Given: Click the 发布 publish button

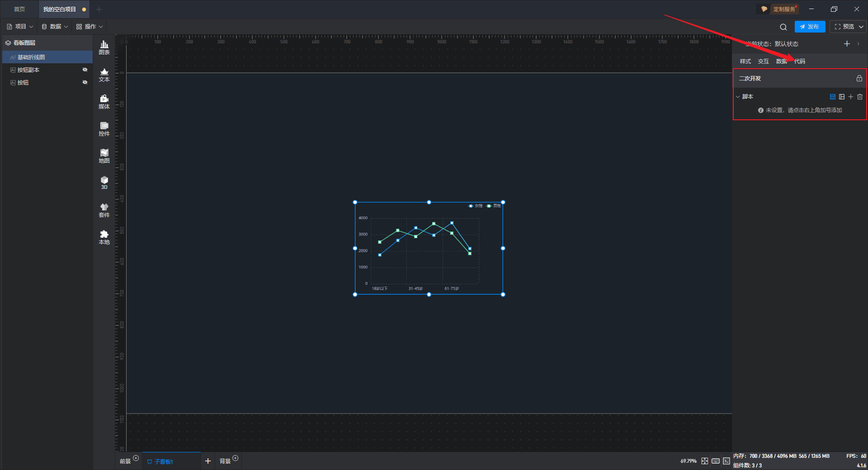Looking at the screenshot, I should click(810, 27).
